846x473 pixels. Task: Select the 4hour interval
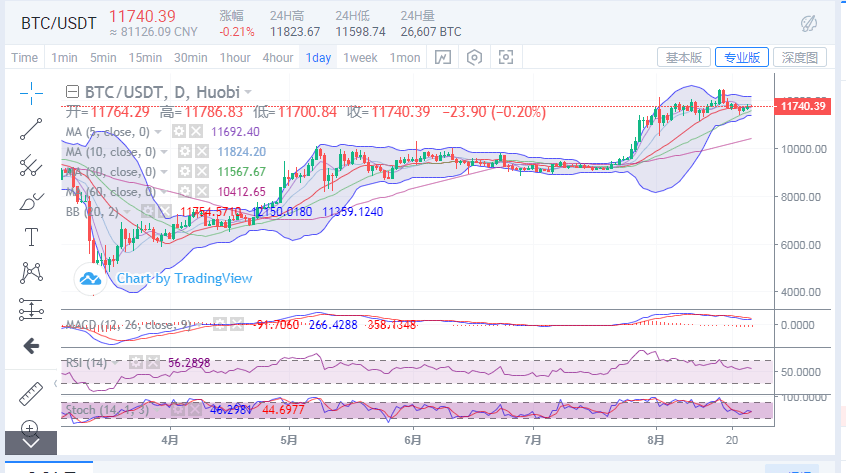278,58
